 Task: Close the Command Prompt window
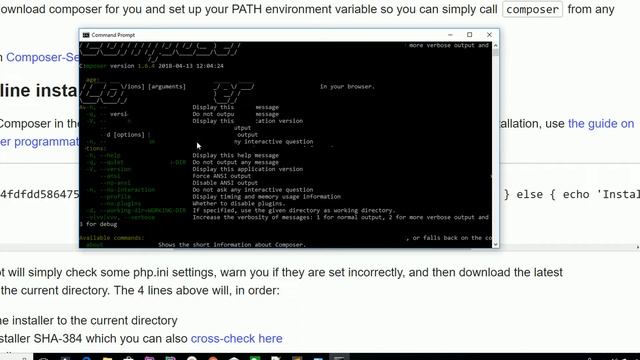[489, 35]
